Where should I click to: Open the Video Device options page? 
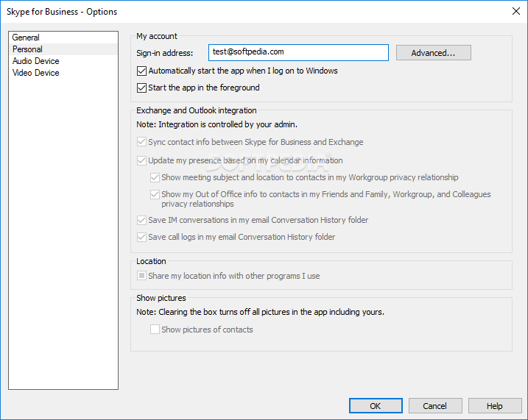[x=63, y=73]
